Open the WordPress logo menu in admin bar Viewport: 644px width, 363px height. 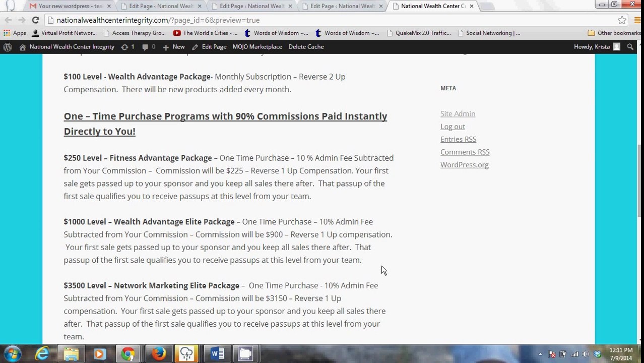pyautogui.click(x=8, y=47)
